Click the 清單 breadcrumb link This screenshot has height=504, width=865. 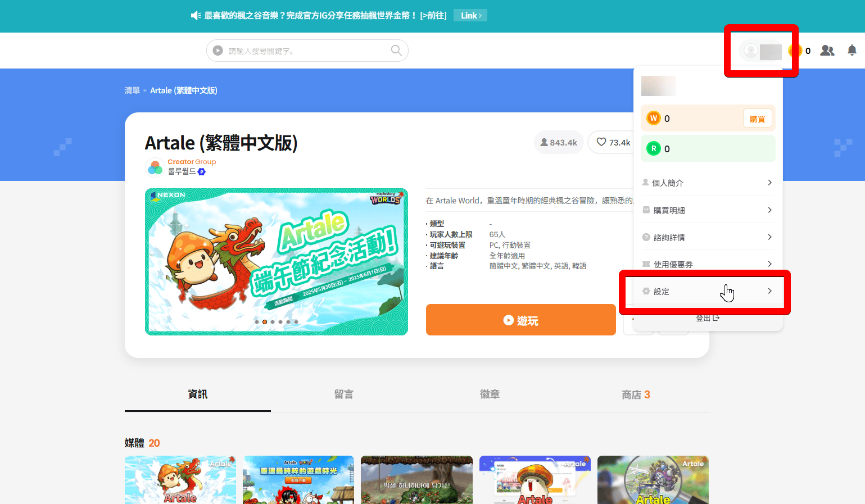pos(132,90)
